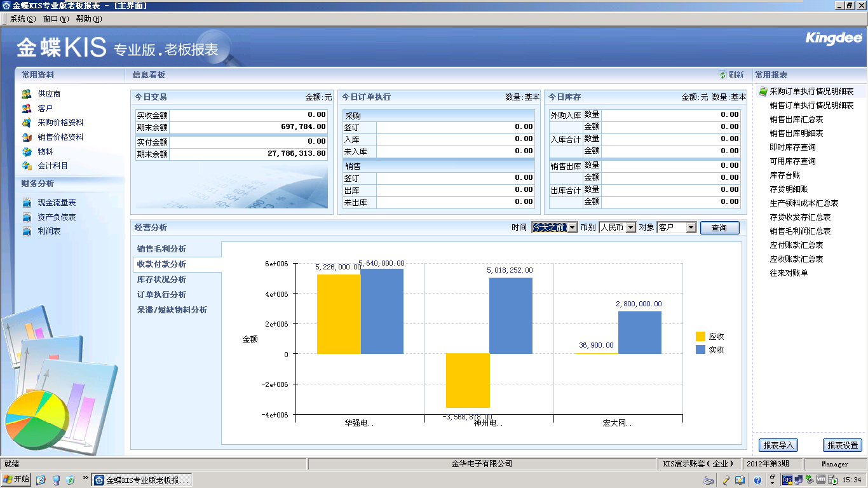Click the server play tray icon
The width and height of the screenshot is (868, 488).
832,480
